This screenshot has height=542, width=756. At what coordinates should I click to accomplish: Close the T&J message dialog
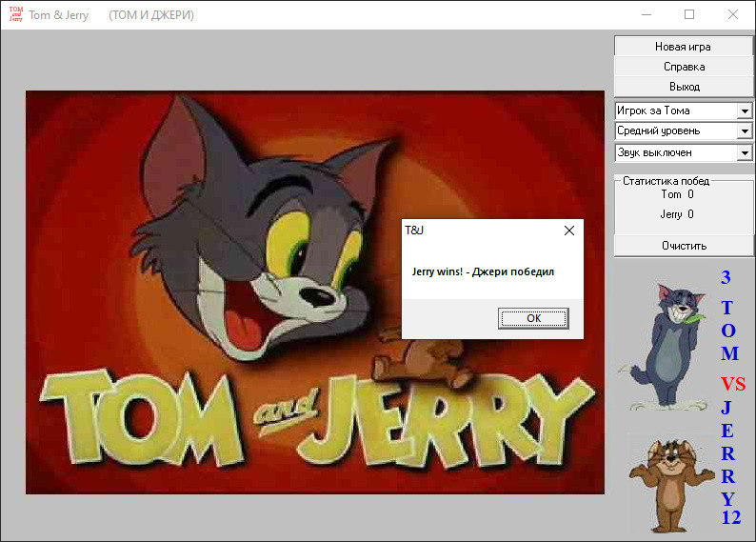(569, 231)
